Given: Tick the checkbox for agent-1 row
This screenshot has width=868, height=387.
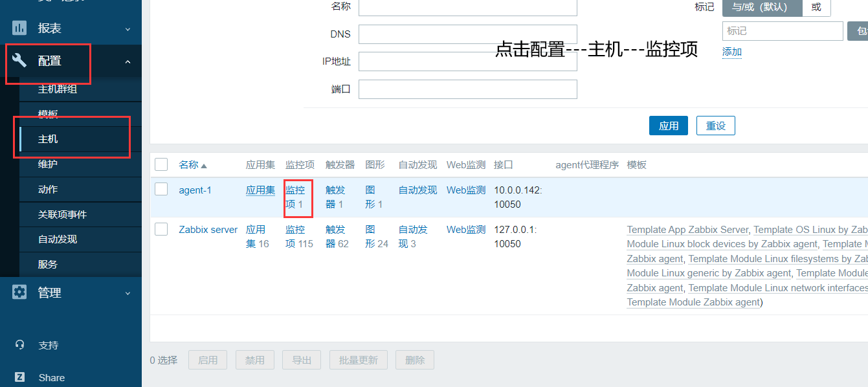Looking at the screenshot, I should (161, 189).
